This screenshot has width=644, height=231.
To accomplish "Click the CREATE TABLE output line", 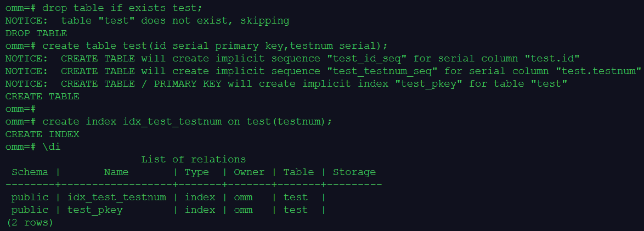I will pos(42,96).
